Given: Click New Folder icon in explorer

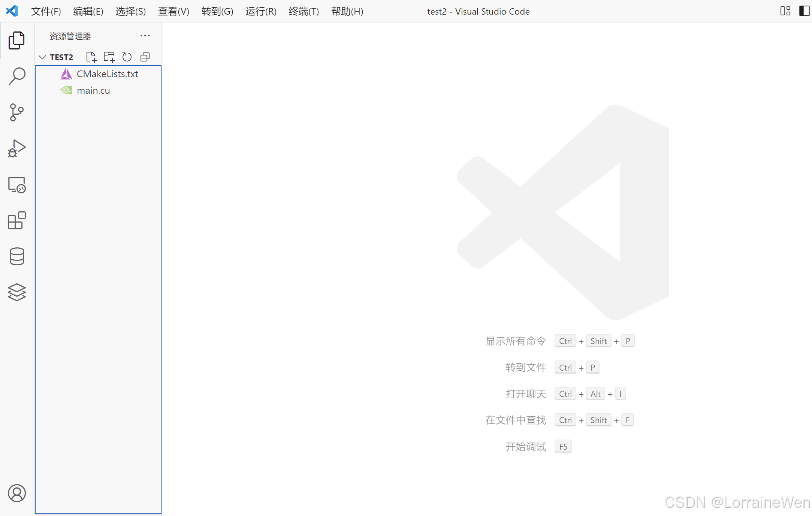Looking at the screenshot, I should tap(109, 57).
